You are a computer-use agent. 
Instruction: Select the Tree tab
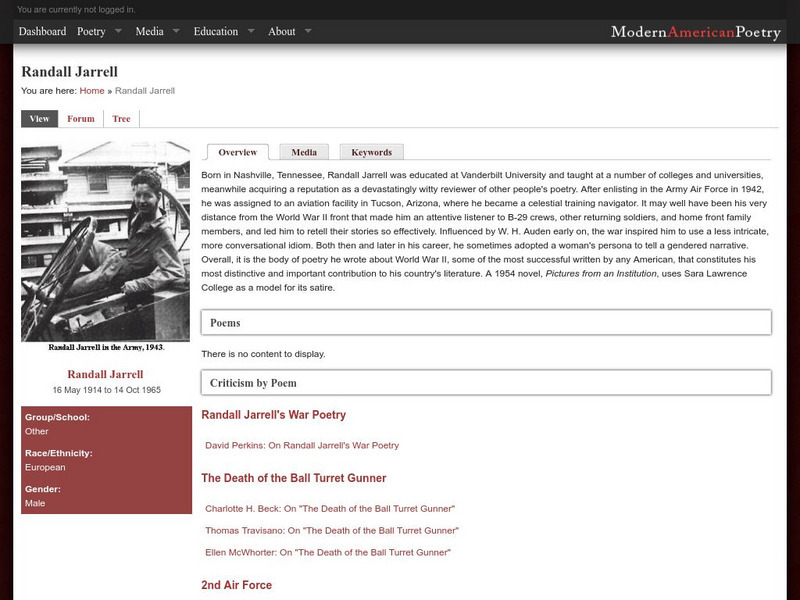click(x=121, y=118)
